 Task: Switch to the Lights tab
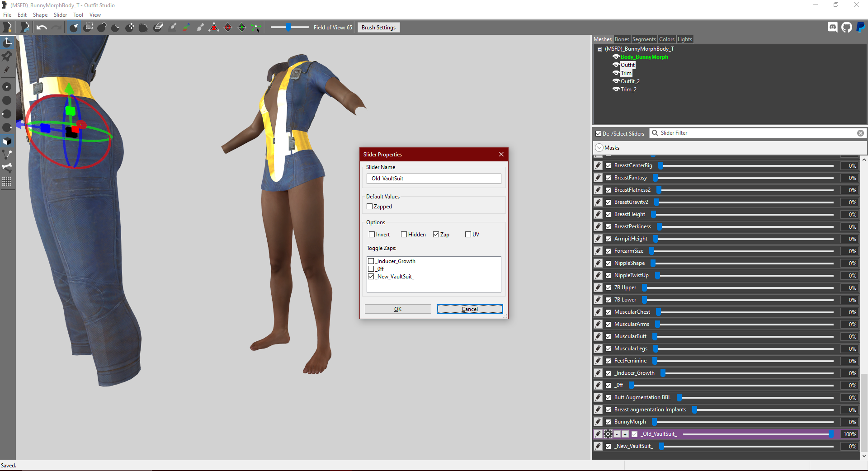point(685,39)
